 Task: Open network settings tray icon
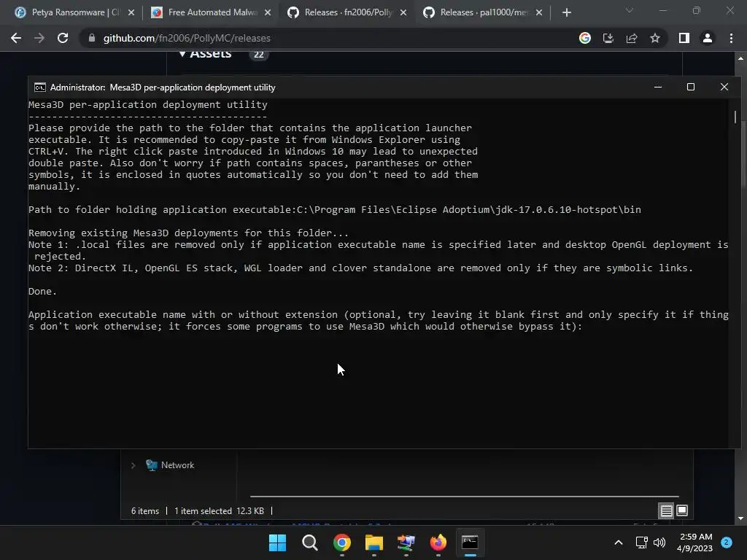[641, 542]
